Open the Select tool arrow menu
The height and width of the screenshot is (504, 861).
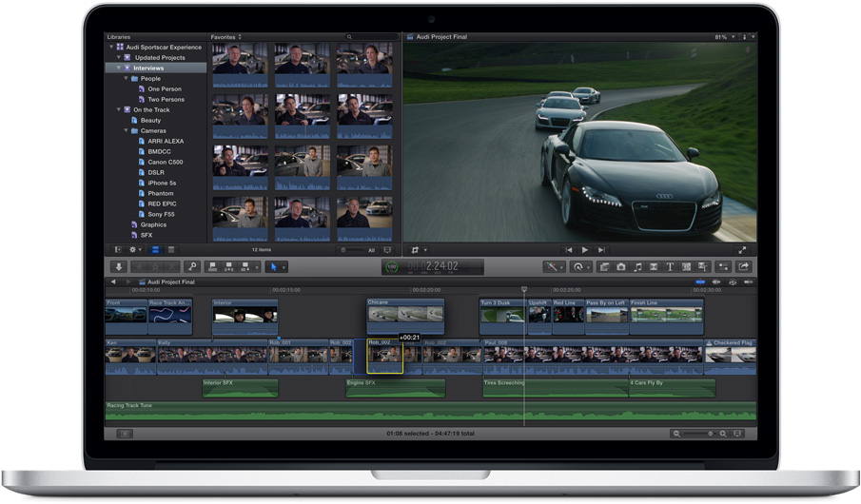click(x=276, y=267)
